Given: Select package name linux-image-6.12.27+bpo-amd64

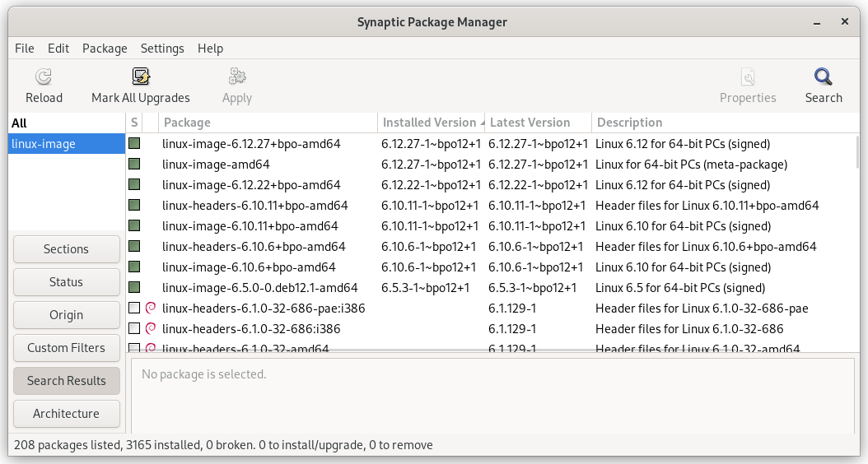Looking at the screenshot, I should [x=251, y=144].
